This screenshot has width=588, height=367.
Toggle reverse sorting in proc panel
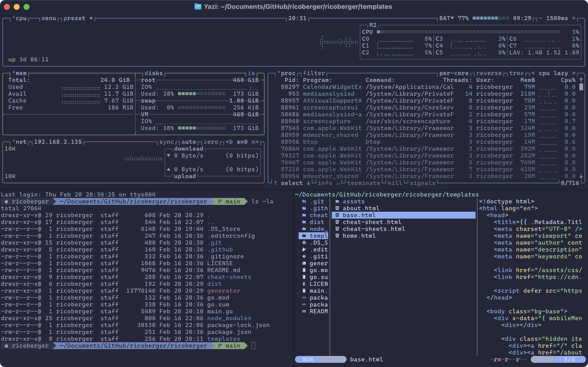point(489,73)
